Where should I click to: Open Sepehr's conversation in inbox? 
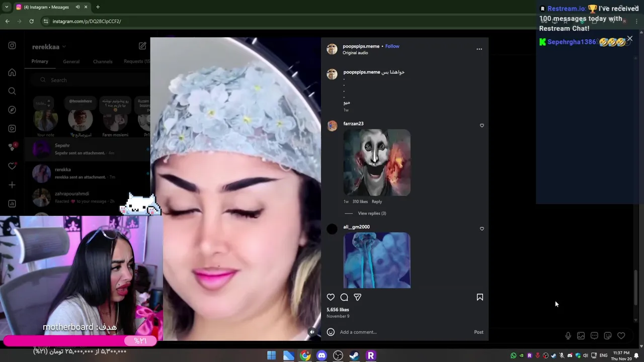point(87,149)
